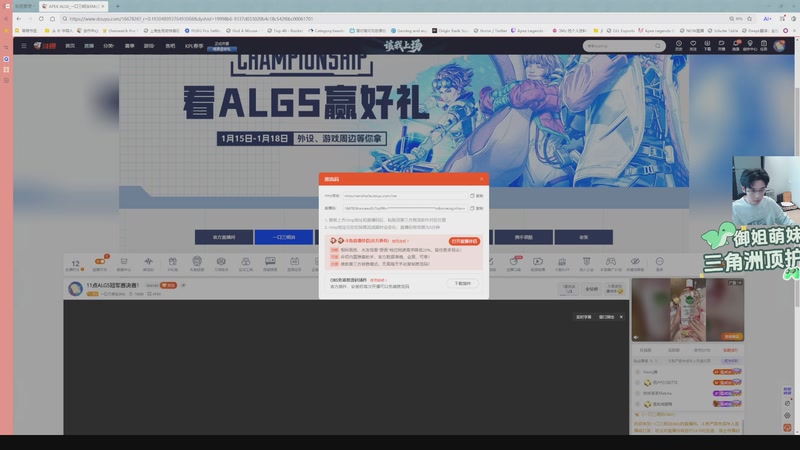Viewport: 800px width, 450px height.
Task: Click the streamer toolbar helmet-head icon
Action: (x=197, y=261)
